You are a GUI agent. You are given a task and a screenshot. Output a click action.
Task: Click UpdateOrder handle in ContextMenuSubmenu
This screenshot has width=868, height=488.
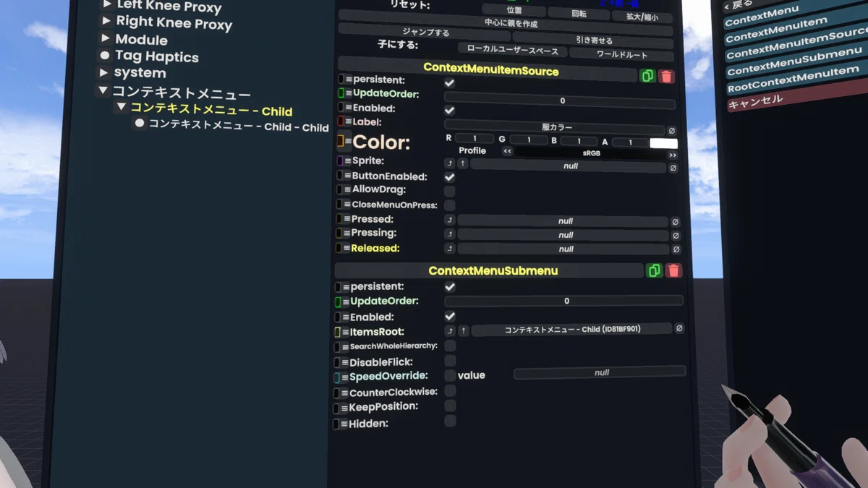tap(338, 301)
